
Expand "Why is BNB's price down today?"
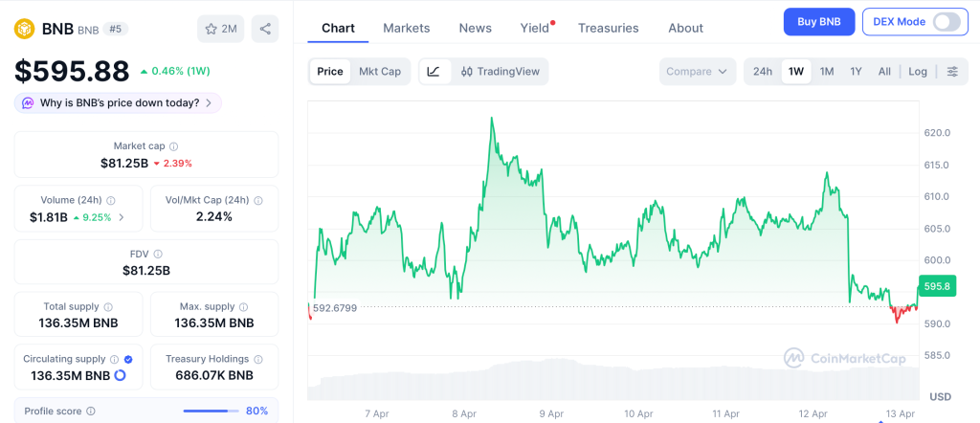coord(118,102)
